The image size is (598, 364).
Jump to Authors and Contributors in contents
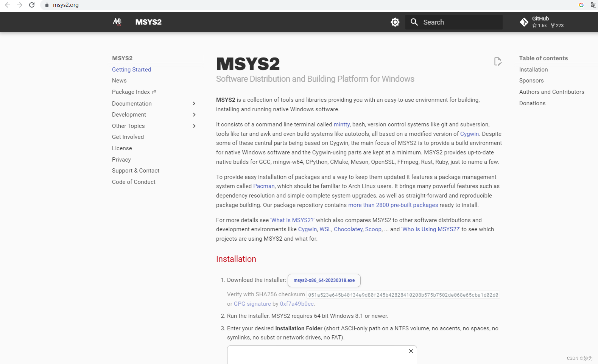click(551, 92)
